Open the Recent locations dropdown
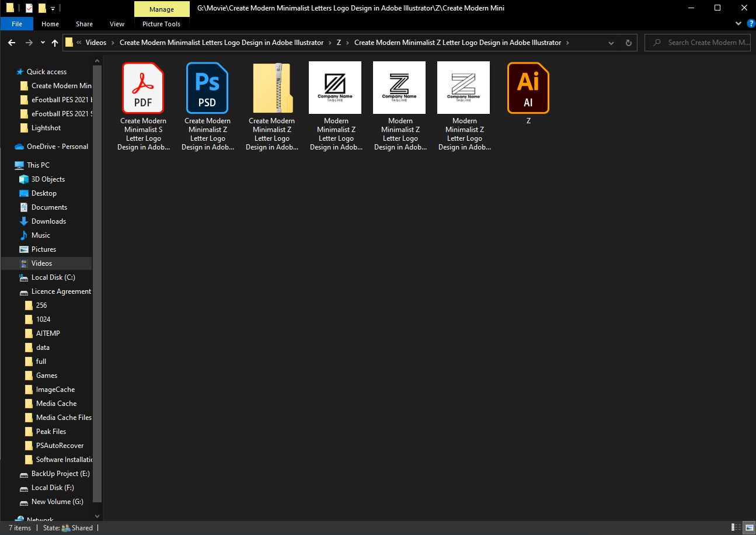Screen dimensions: 756x535 [x=43, y=43]
